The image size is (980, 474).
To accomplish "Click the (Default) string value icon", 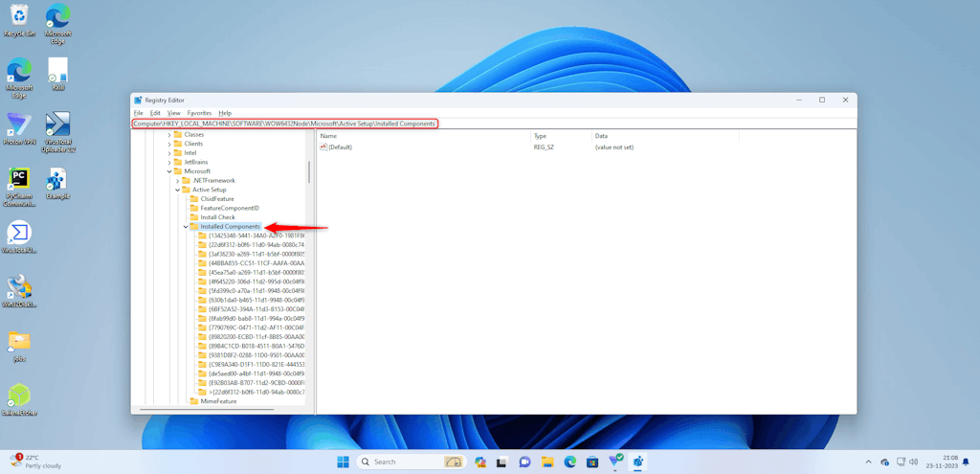I will pos(323,147).
